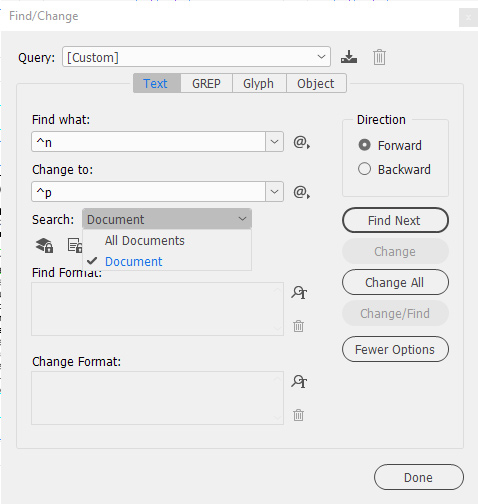
Task: Open special characters menu for Find what
Action: click(x=302, y=142)
